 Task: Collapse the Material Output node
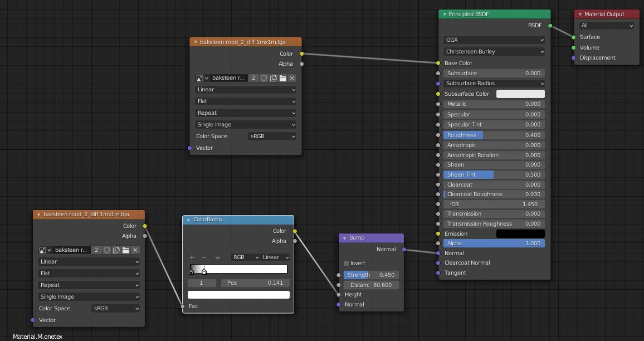click(x=580, y=14)
